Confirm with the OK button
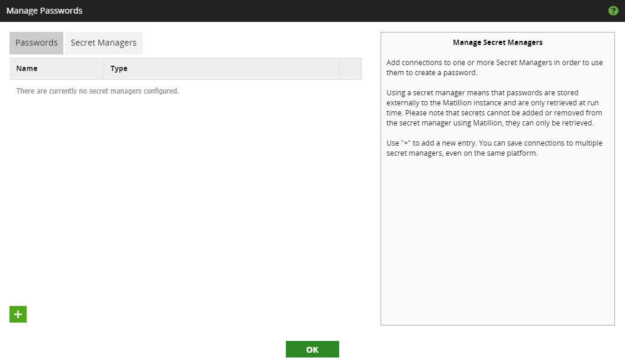This screenshot has width=625, height=364. [x=312, y=349]
